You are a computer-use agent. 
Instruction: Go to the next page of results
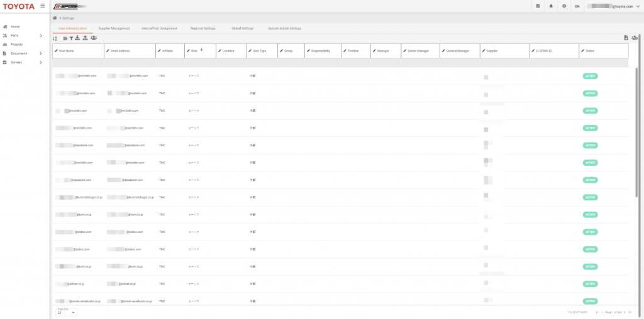click(x=625, y=313)
